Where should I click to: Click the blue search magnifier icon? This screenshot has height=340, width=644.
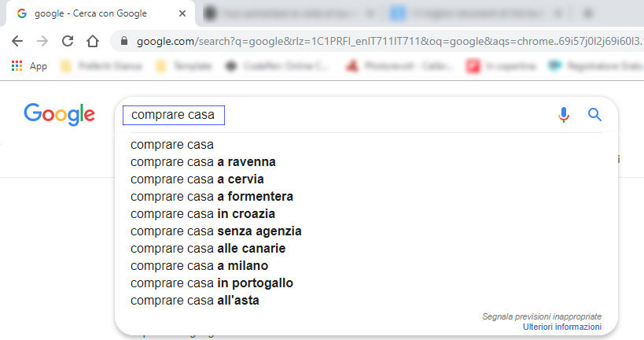coord(594,115)
